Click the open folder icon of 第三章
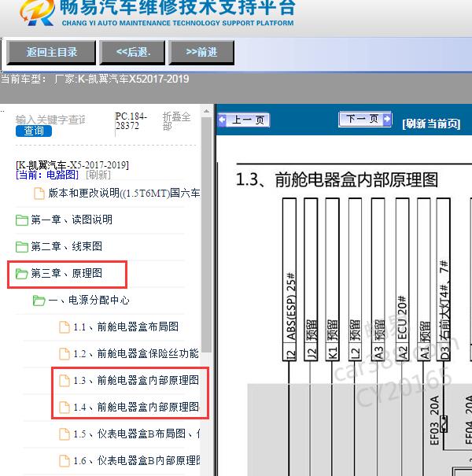This screenshot has width=472, height=476. click(22, 274)
